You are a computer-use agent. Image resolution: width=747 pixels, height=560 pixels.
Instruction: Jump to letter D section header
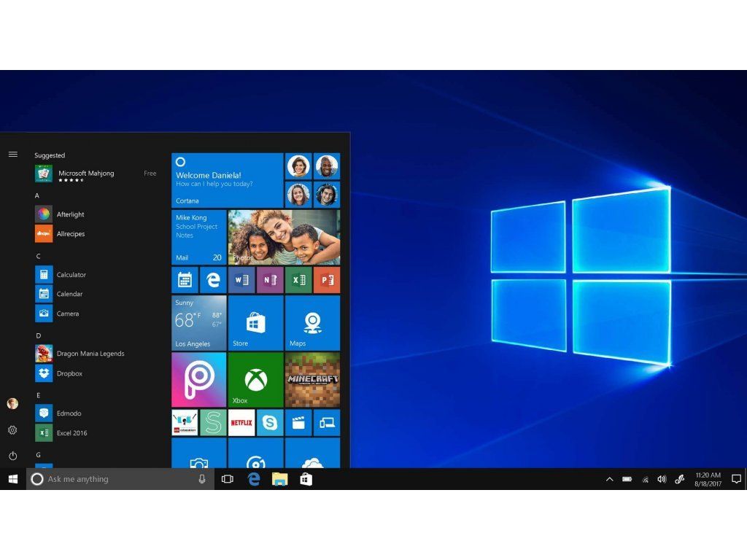(38, 335)
